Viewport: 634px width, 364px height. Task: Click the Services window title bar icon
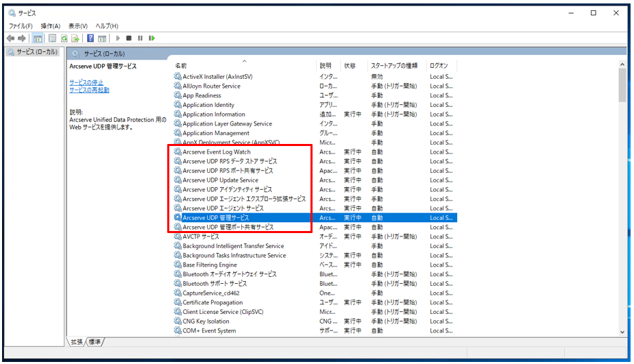12,13
